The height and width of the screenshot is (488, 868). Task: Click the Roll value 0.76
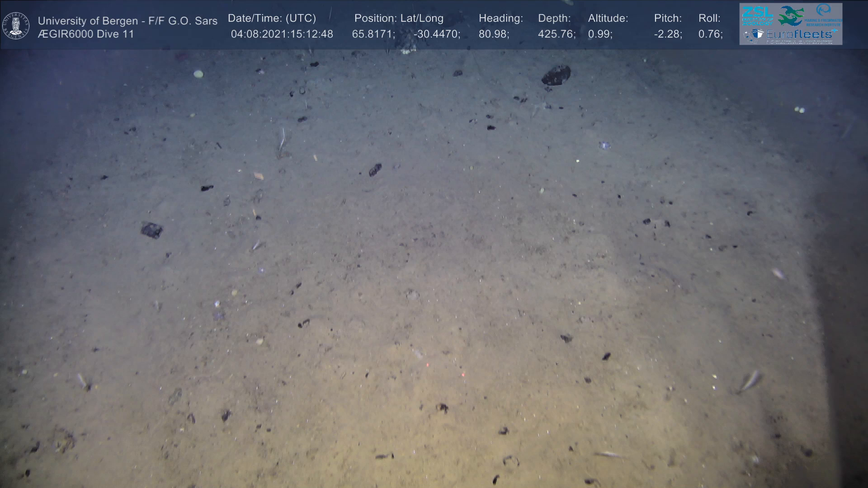710,34
